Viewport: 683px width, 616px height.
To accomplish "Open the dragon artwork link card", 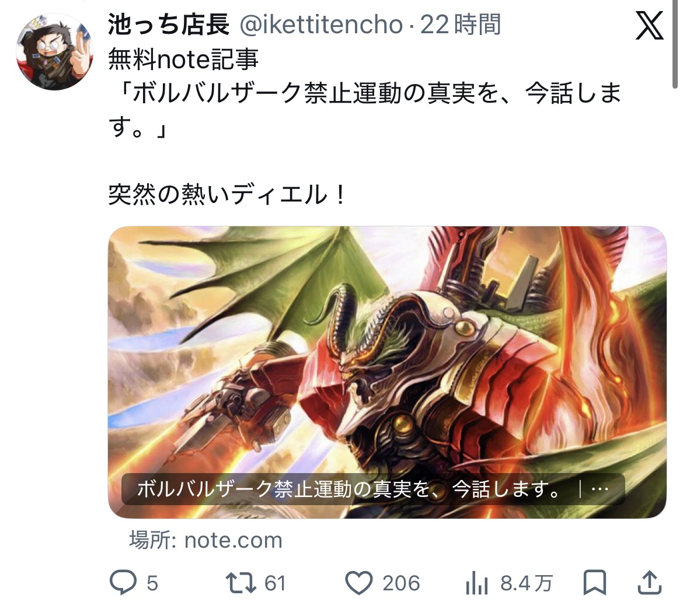I will point(387,372).
